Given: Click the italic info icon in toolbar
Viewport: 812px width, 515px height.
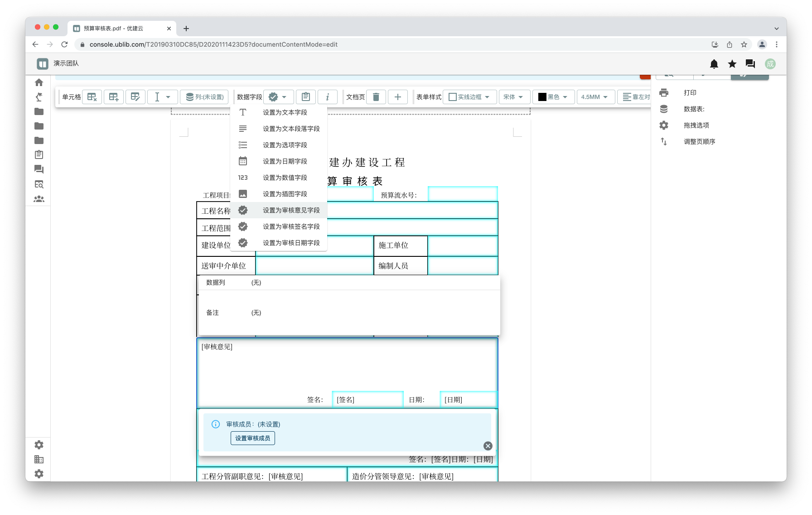Looking at the screenshot, I should (327, 97).
